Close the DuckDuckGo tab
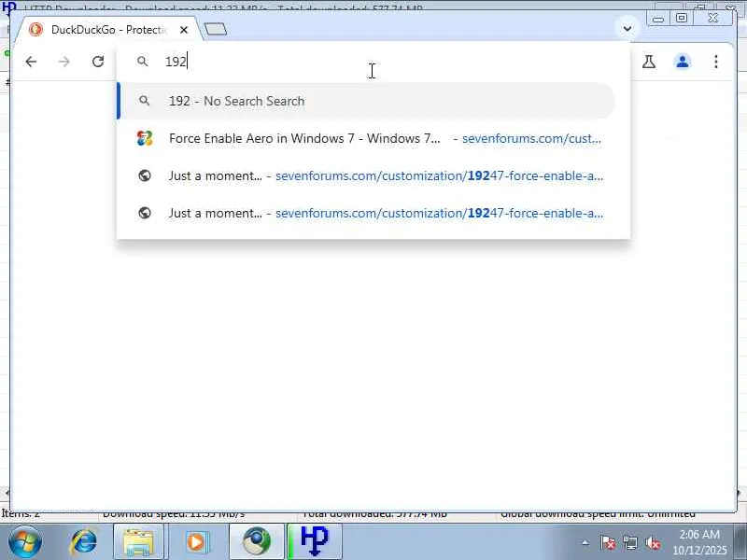The height and width of the screenshot is (560, 747). point(184,30)
